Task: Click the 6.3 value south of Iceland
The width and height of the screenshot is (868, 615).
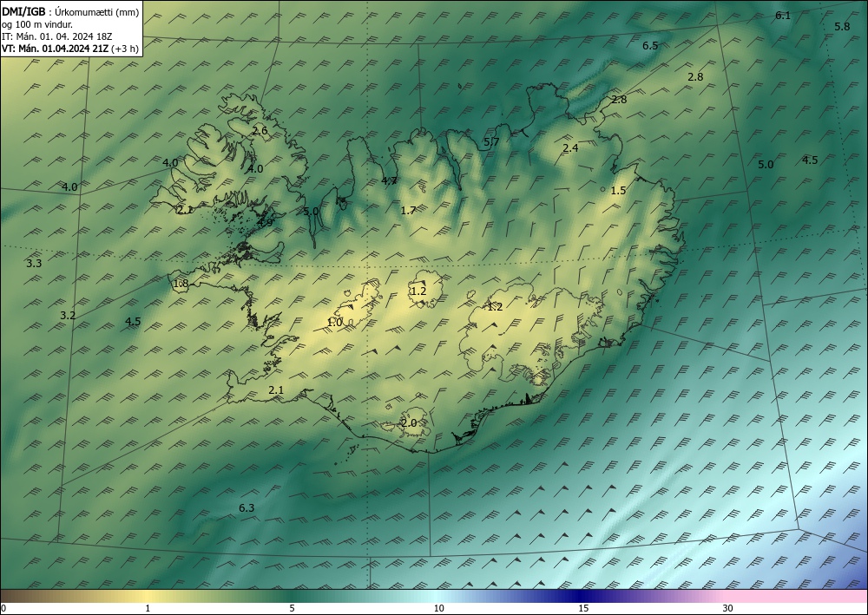Action: click(247, 507)
